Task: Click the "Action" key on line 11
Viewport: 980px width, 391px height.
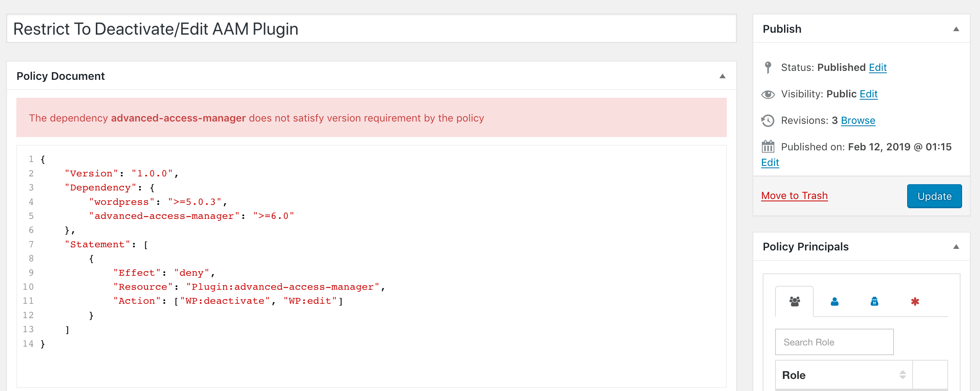Action: (x=137, y=301)
